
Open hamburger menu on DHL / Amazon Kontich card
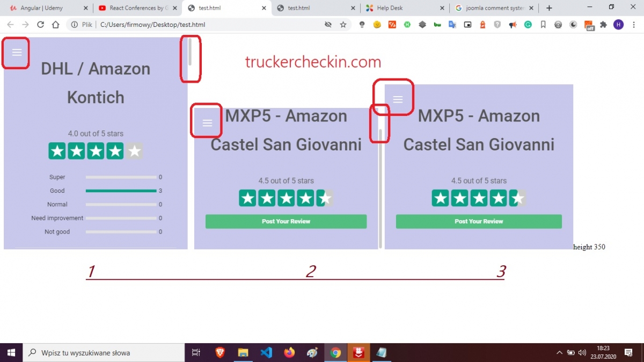[x=17, y=52]
